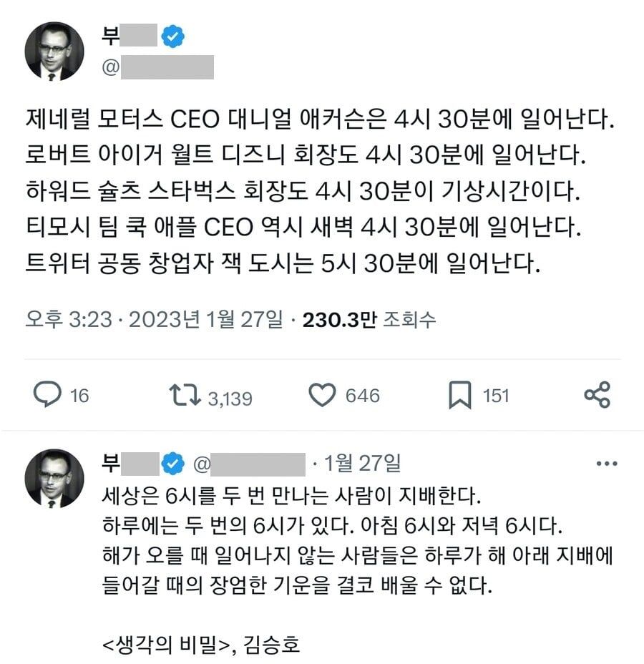The image size is (644, 664).
Task: Like the tweet with the heart icon
Action: click(x=322, y=395)
